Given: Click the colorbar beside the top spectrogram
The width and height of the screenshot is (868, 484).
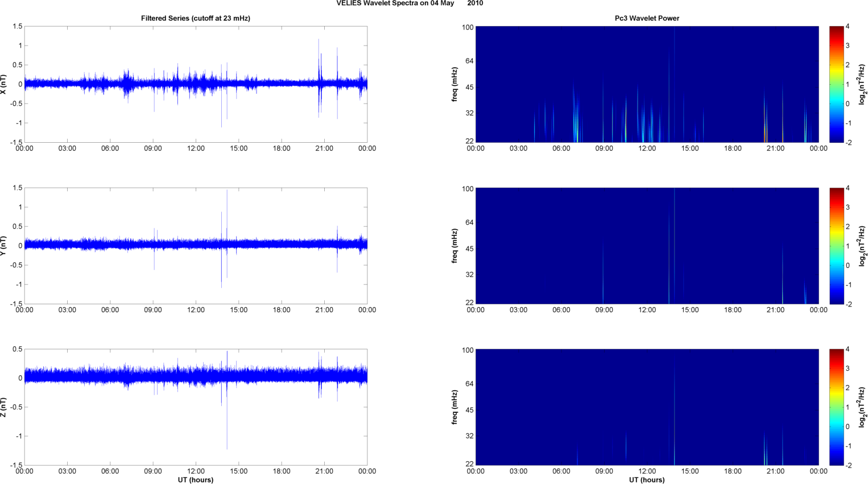Looking at the screenshot, I should pos(836,84).
